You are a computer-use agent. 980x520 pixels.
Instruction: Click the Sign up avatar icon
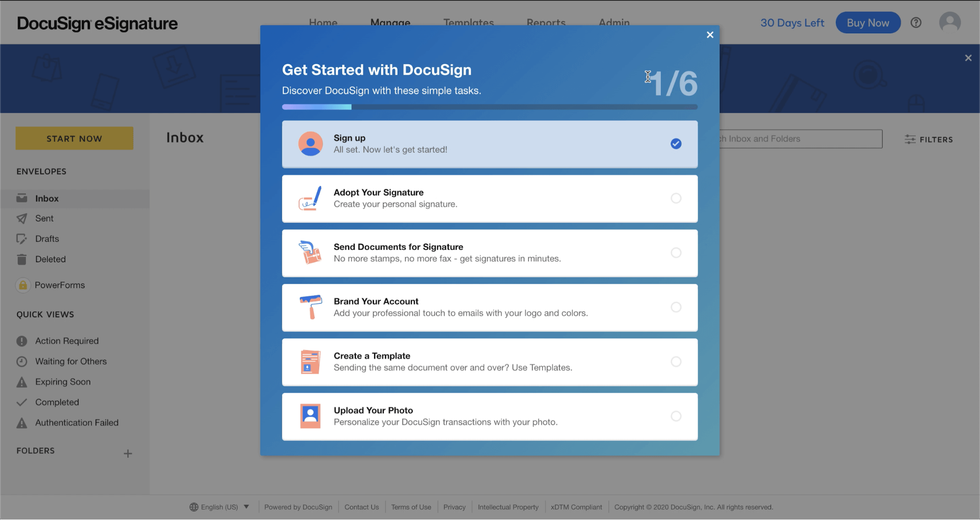click(310, 144)
